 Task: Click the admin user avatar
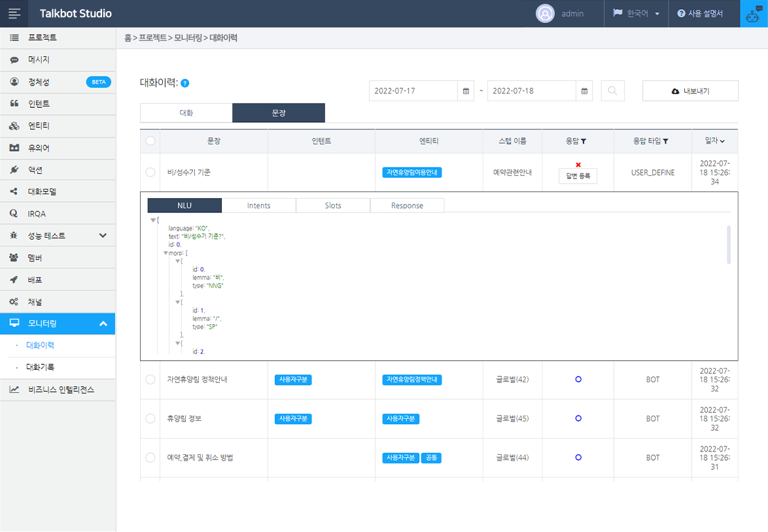tap(545, 14)
